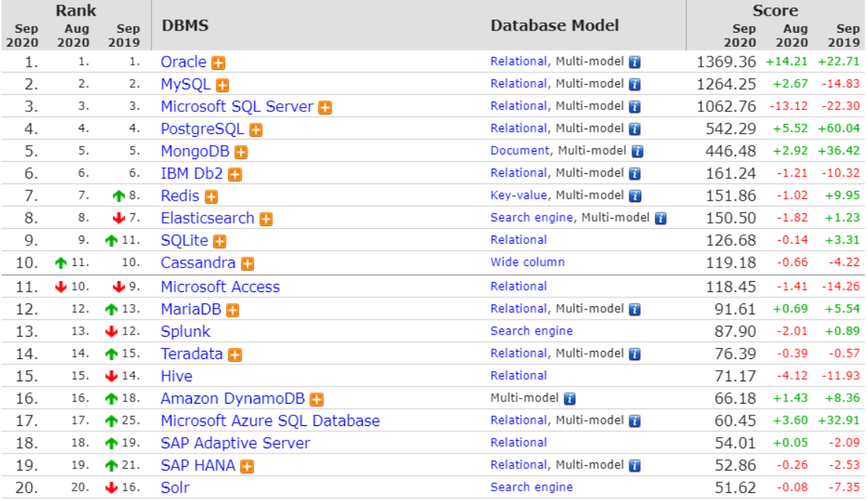The width and height of the screenshot is (868, 501).
Task: Open the Teradata link
Action: tap(192, 354)
